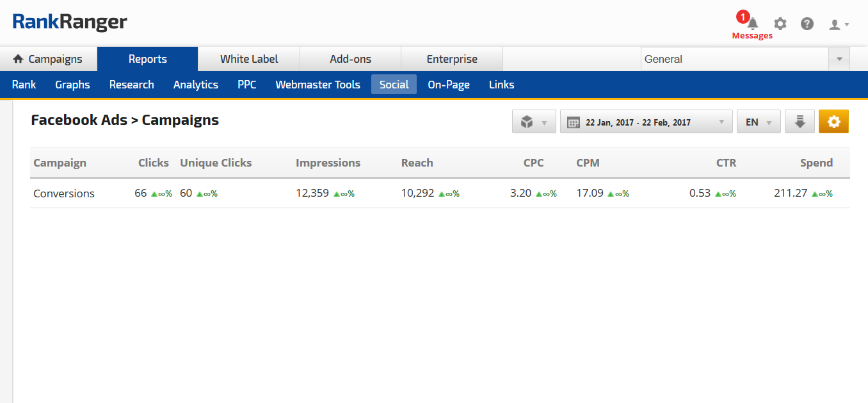
Task: Open the date range 22 Jan - 22 Feb picker
Action: point(646,122)
